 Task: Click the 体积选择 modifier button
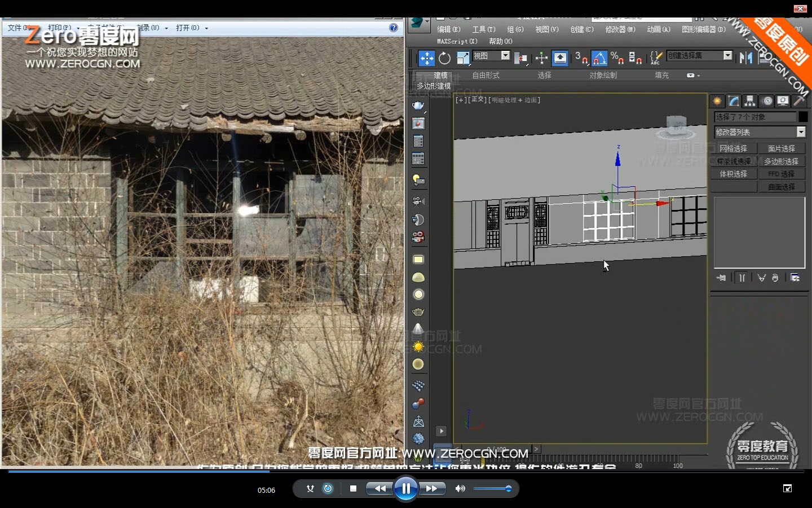click(733, 174)
